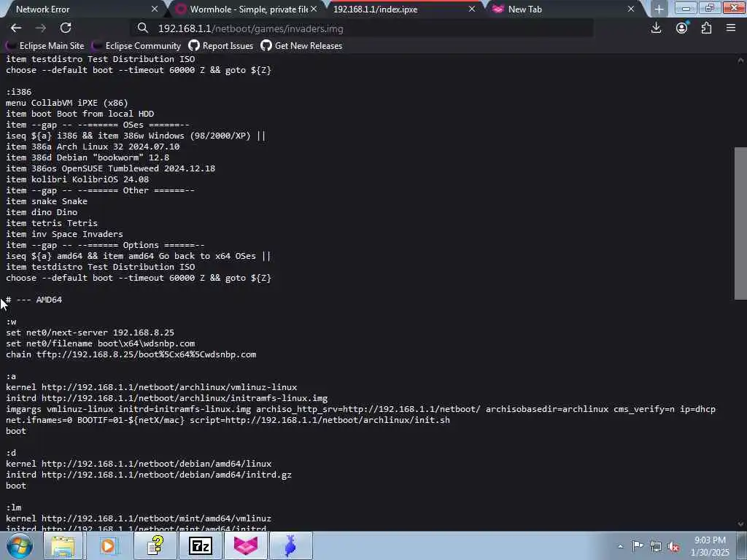Click the forward navigation arrow
The width and height of the screenshot is (747, 560).
coord(41,28)
